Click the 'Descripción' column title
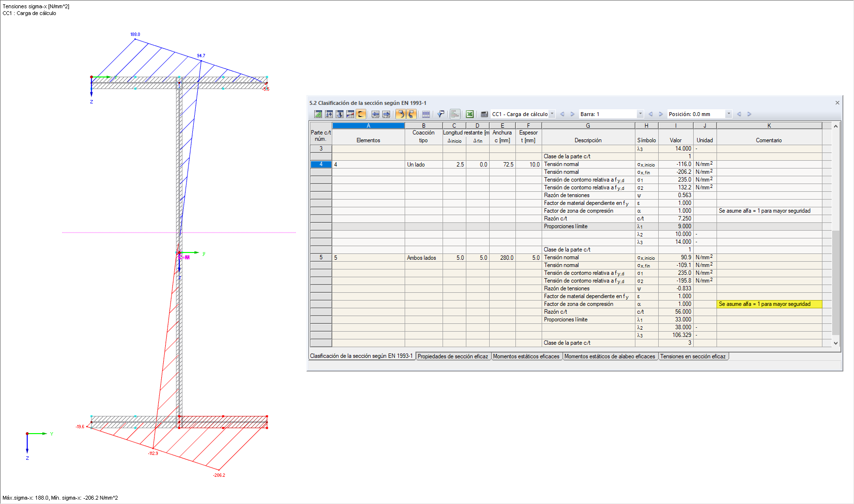 click(588, 140)
